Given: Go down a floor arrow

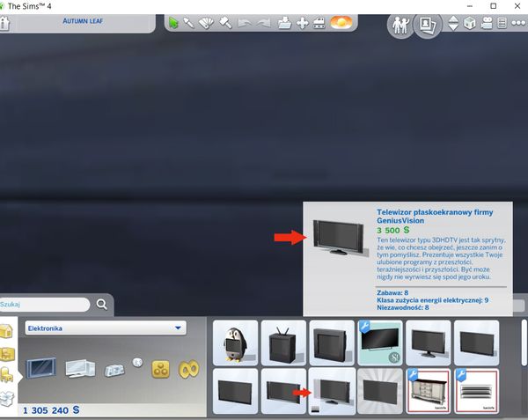Looking at the screenshot, I should 453,27.
